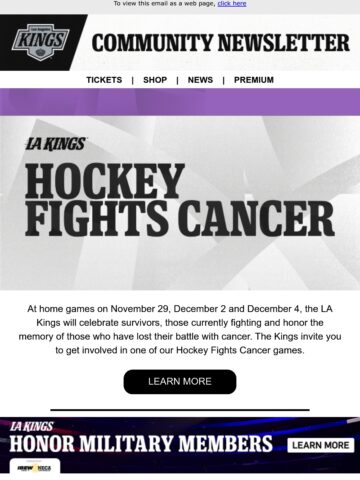Open the TICKETS navigation link
The width and height of the screenshot is (360, 480).
coord(104,80)
